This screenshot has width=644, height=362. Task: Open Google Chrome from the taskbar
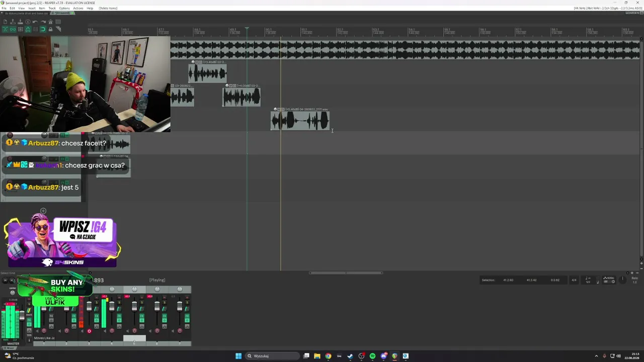click(x=328, y=356)
